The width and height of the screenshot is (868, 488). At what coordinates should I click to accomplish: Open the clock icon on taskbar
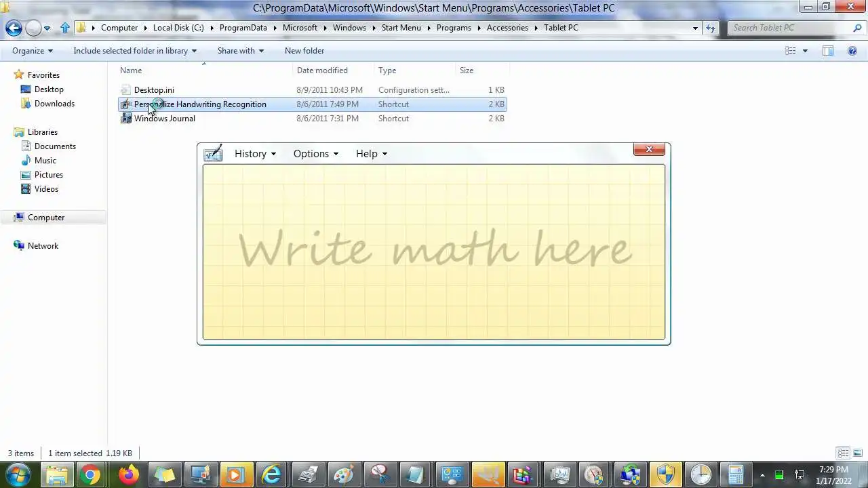[x=701, y=474]
